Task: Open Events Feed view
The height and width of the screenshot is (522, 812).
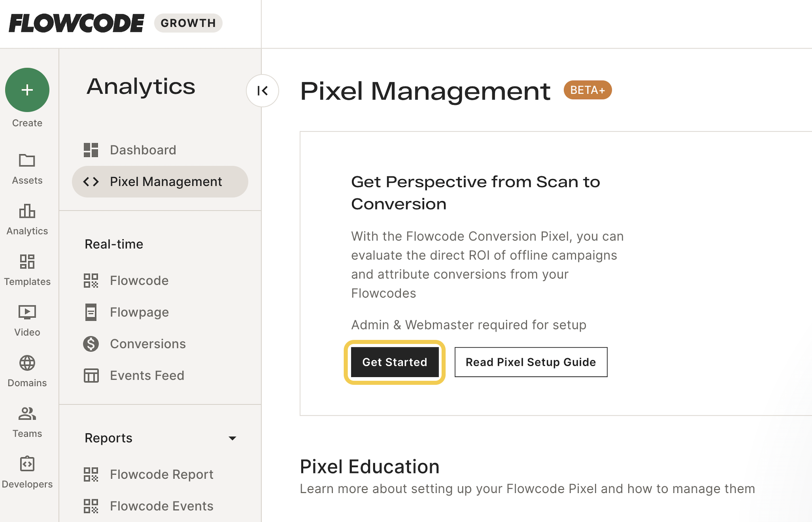Action: pyautogui.click(x=160, y=376)
